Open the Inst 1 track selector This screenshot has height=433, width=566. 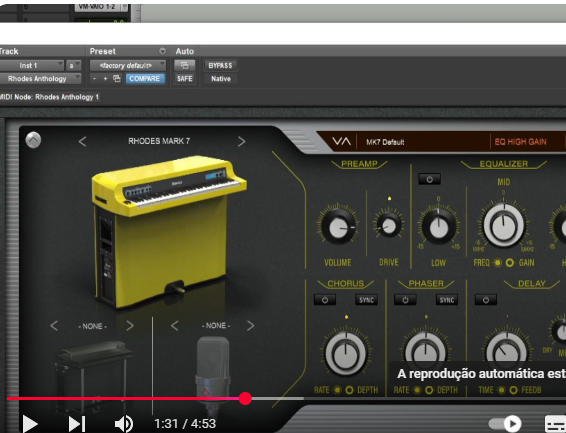[32, 66]
